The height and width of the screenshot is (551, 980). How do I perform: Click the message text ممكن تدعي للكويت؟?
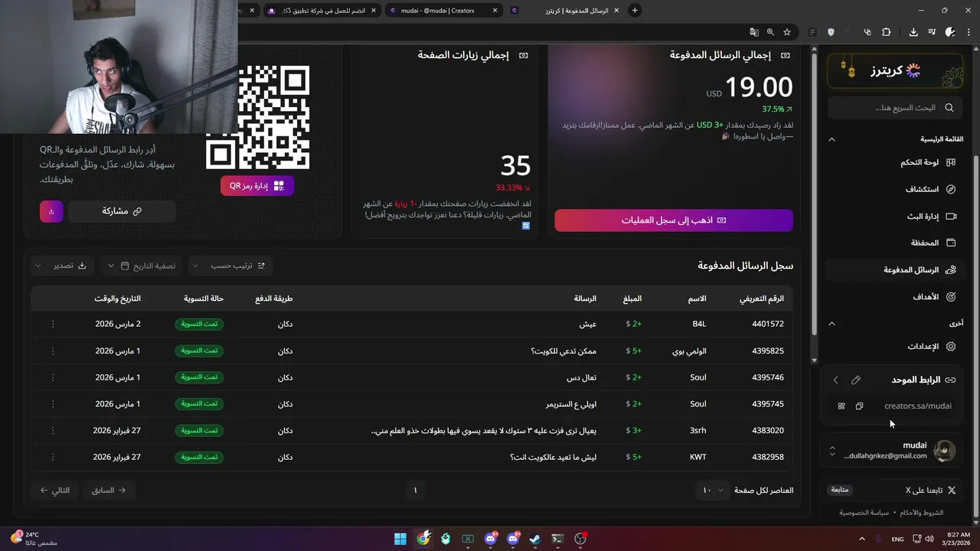[x=563, y=350]
